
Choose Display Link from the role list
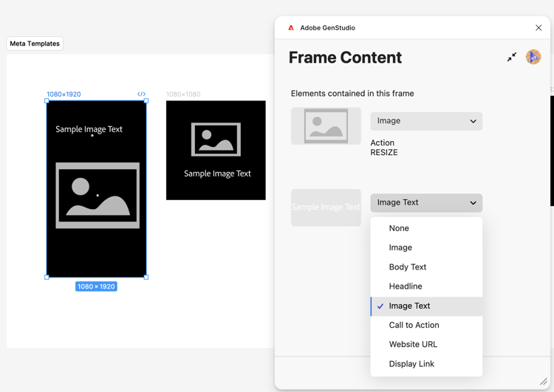426,364
